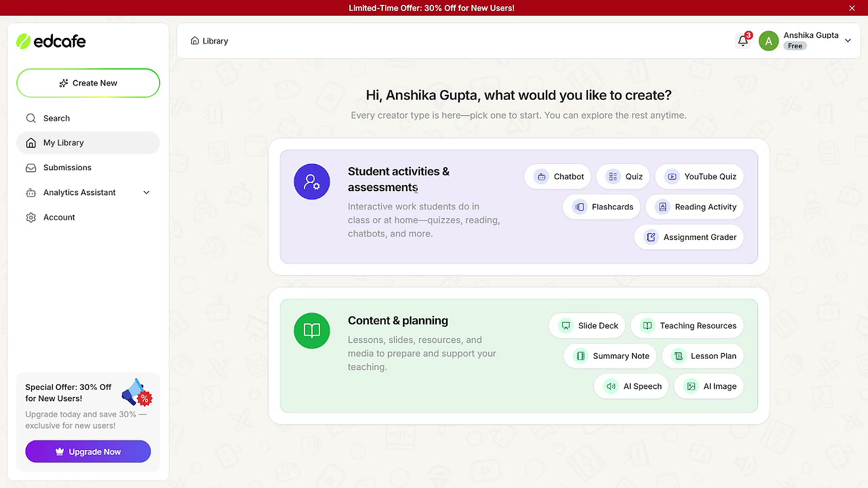This screenshot has width=868, height=488.
Task: Click the Account gear icon
Action: click(x=31, y=217)
